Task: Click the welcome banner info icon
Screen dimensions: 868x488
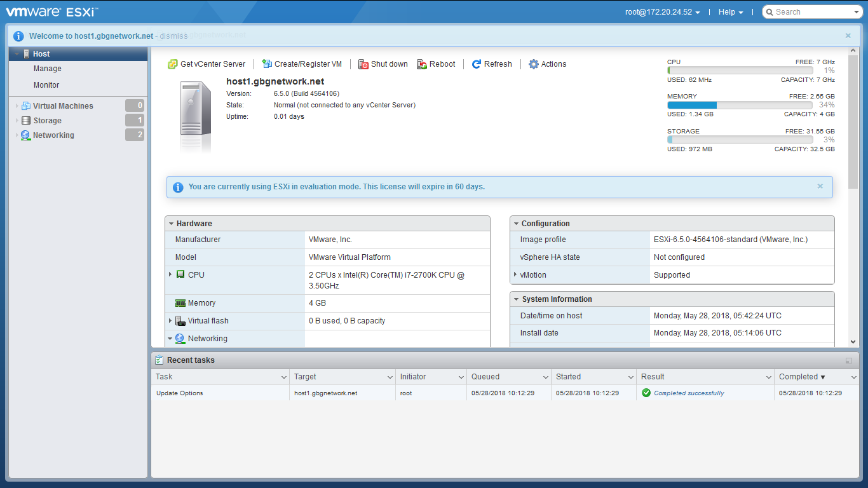Action: click(18, 36)
